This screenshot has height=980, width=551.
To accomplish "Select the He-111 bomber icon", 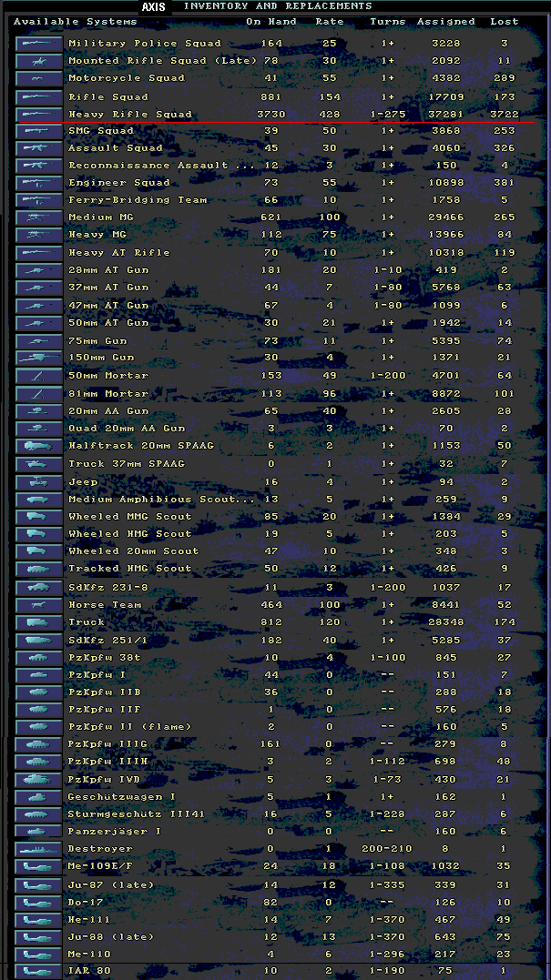I will (x=39, y=920).
